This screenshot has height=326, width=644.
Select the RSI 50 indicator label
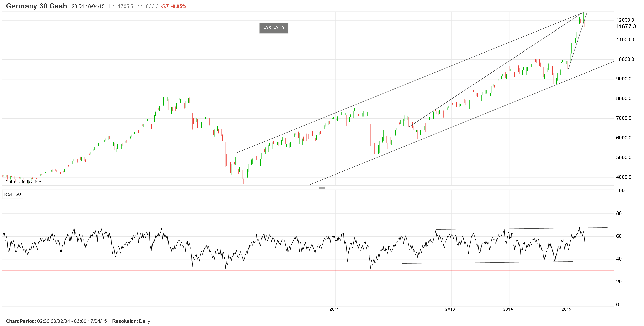(x=12, y=194)
